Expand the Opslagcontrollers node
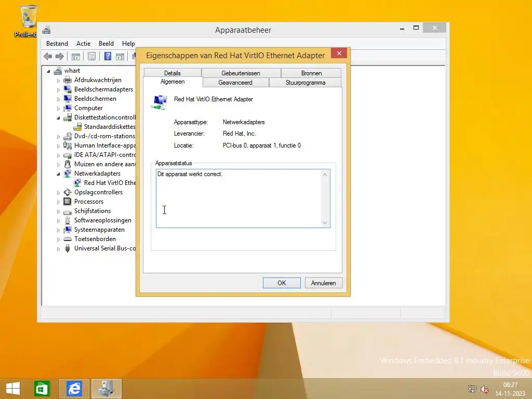This screenshot has height=399, width=532. pos(58,193)
